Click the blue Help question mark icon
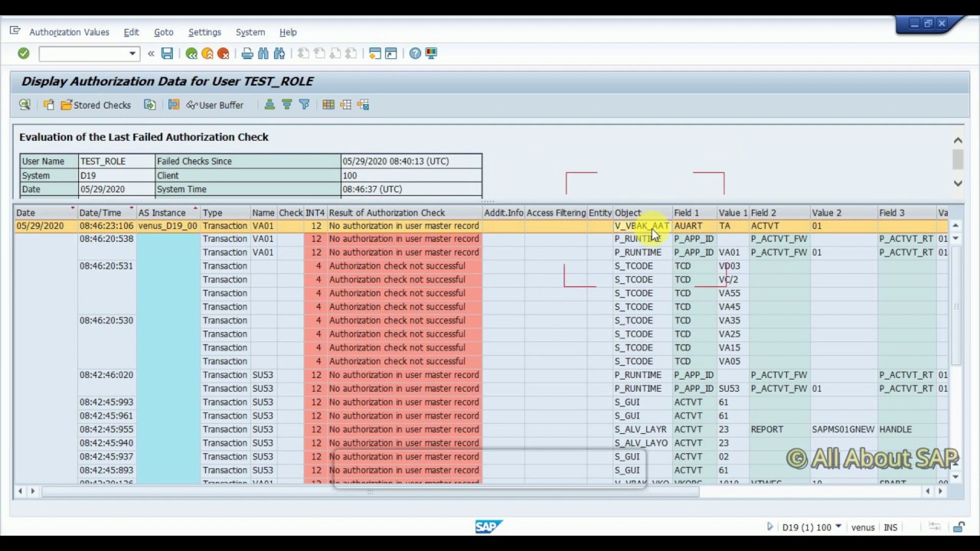 tap(415, 54)
